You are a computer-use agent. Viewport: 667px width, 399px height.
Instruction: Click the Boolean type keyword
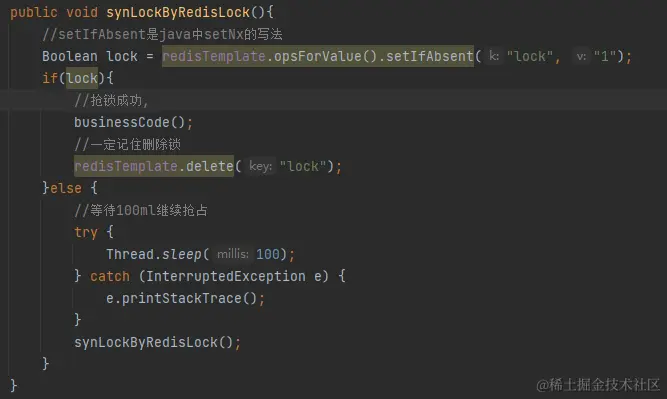70,56
